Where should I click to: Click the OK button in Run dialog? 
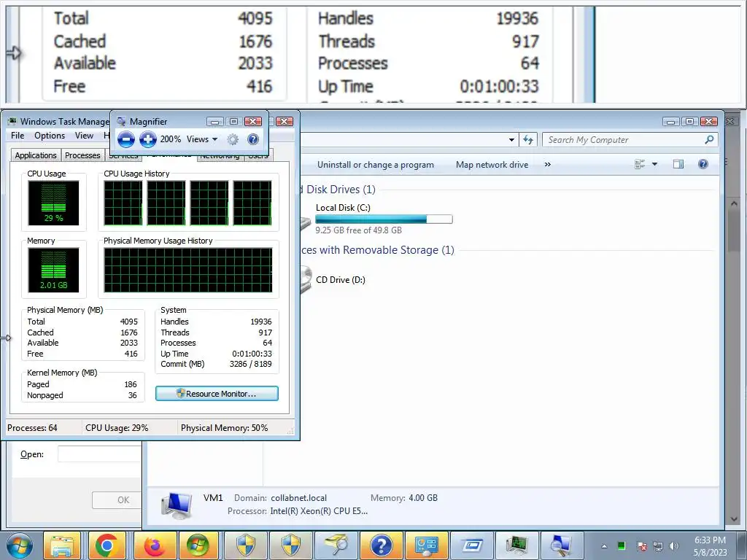[x=117, y=500]
